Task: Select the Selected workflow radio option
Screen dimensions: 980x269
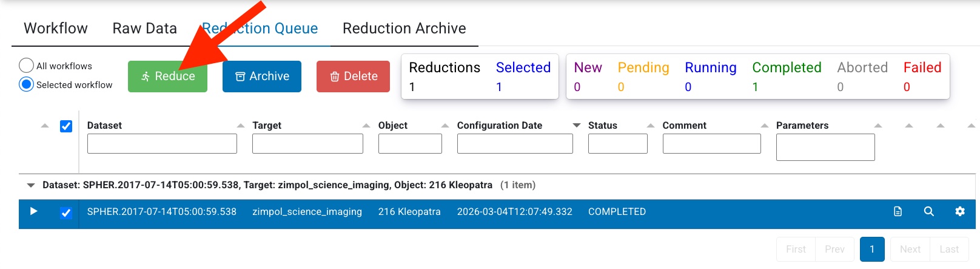Action: [26, 84]
